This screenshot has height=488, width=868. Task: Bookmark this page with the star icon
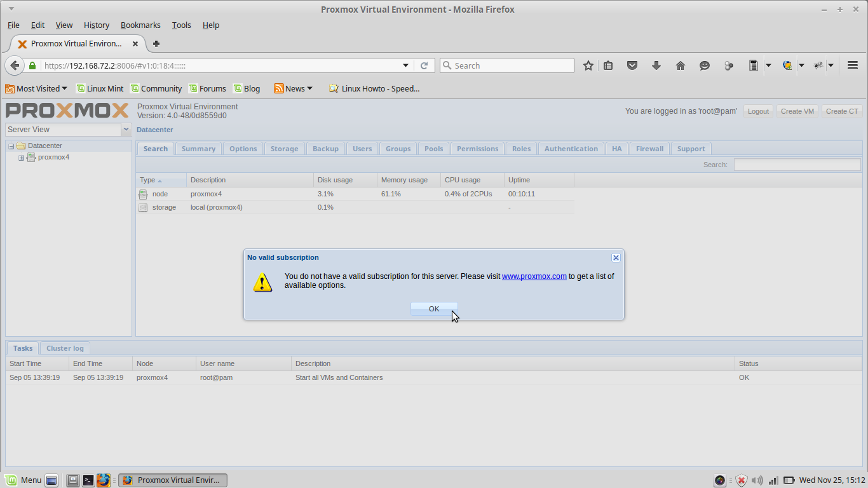588,65
